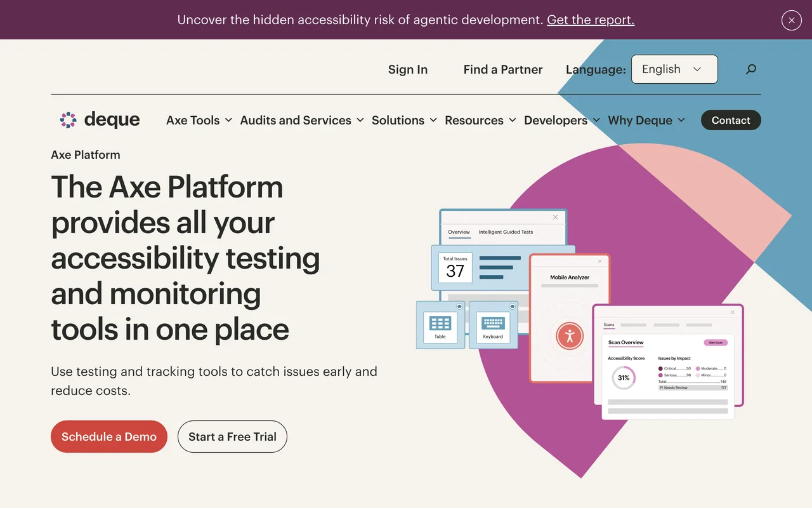Click the 'Axe Platform' label above heading
The height and width of the screenshot is (508, 812).
click(86, 155)
